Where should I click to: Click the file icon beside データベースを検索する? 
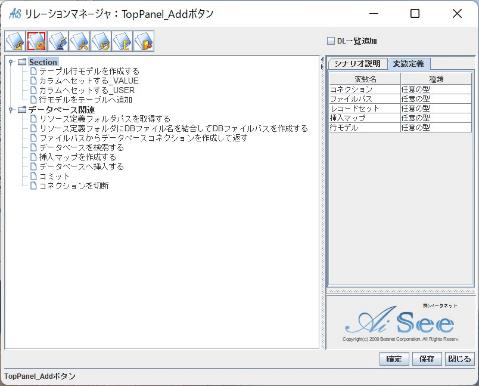(33, 147)
